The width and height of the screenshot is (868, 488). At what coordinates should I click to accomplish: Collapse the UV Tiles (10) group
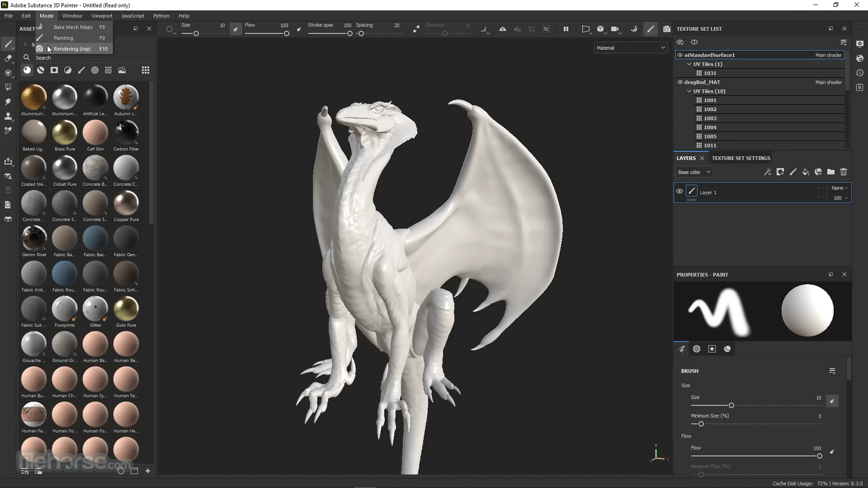click(689, 91)
